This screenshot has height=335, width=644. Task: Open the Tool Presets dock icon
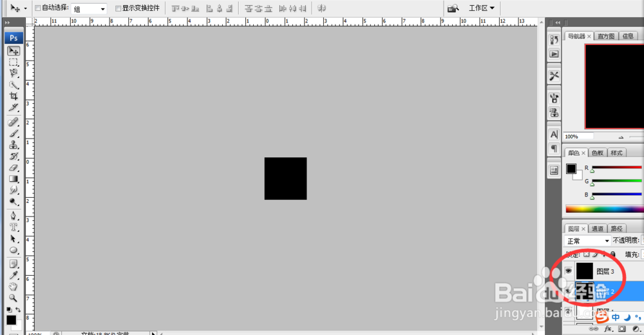click(554, 76)
